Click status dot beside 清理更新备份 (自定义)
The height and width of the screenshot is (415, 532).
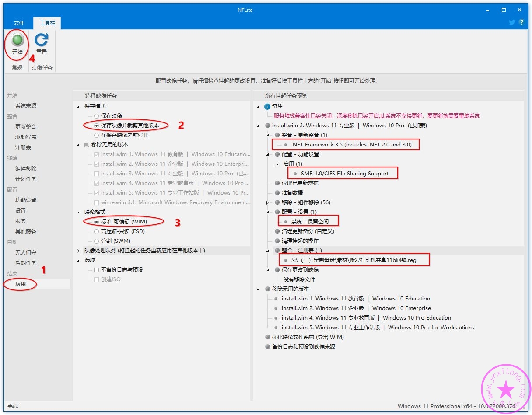pyautogui.click(x=277, y=231)
